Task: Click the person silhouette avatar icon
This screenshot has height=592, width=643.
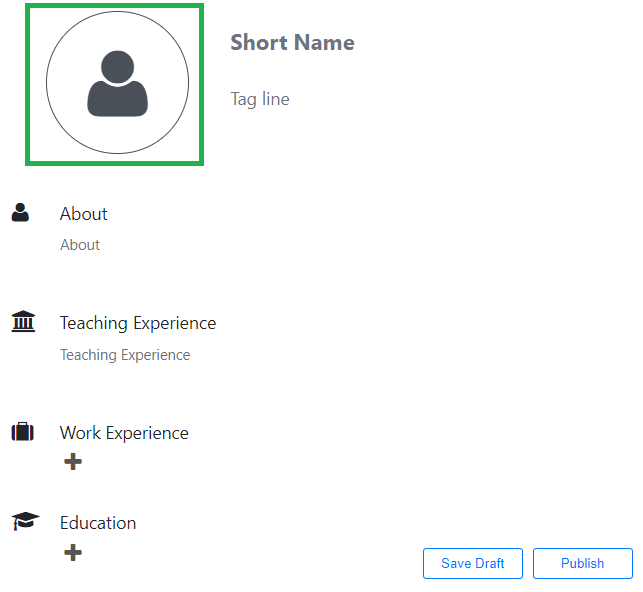Action: tap(117, 83)
